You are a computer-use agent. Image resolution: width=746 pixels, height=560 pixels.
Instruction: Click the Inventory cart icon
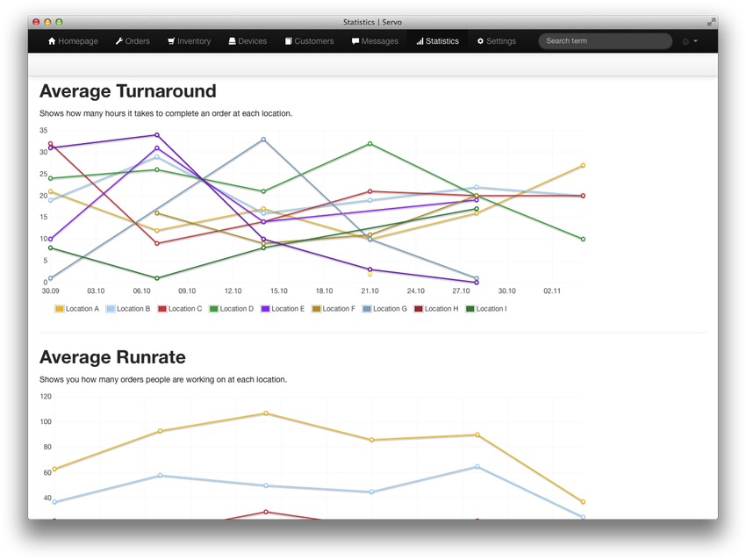point(171,41)
